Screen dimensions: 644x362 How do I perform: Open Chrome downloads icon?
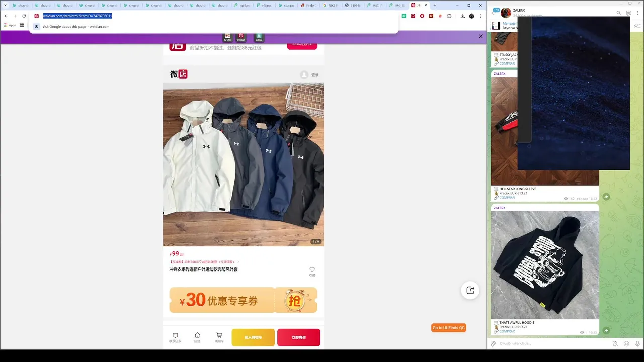[x=462, y=16]
